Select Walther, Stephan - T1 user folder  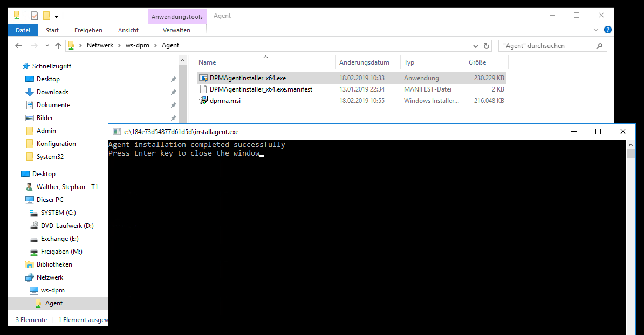pos(67,186)
